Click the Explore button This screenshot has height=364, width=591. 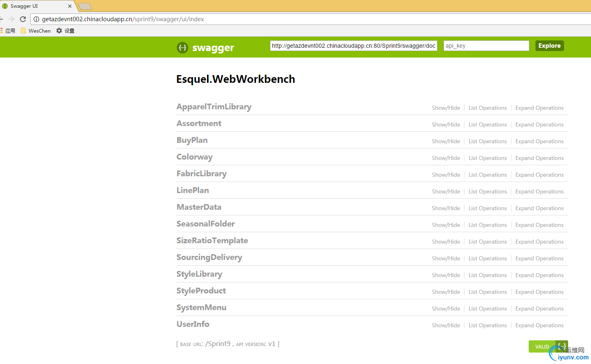pos(549,46)
